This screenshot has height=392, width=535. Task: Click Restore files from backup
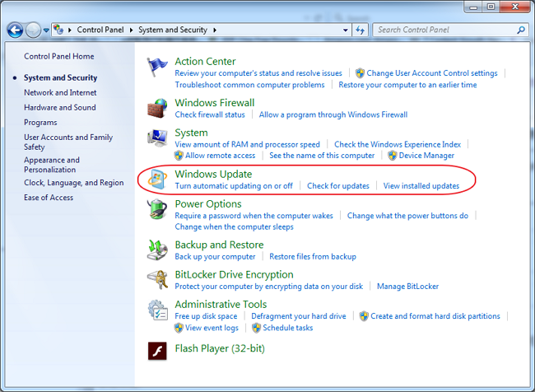(x=313, y=256)
